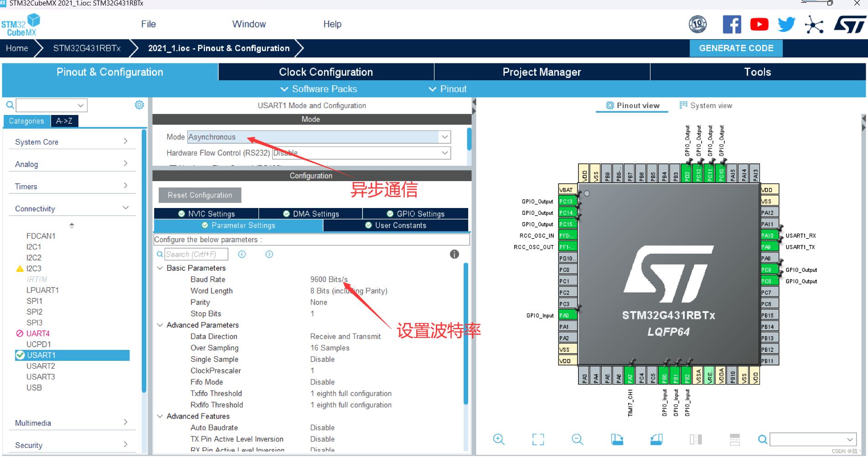Switch to System view

tap(706, 105)
